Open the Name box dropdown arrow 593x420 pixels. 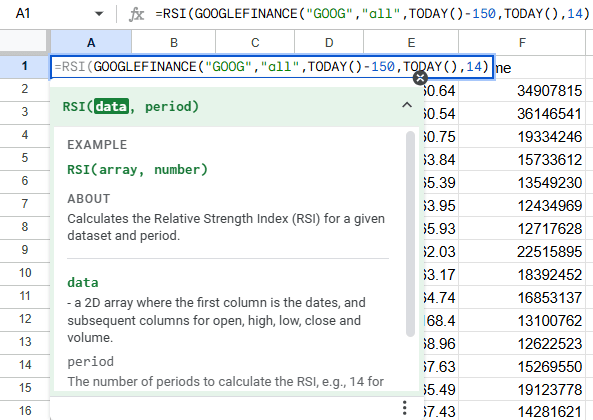point(99,14)
